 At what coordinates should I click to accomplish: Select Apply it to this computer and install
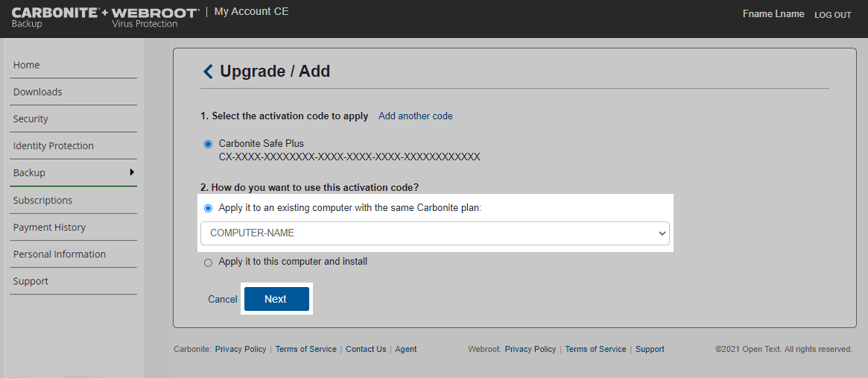coord(208,262)
